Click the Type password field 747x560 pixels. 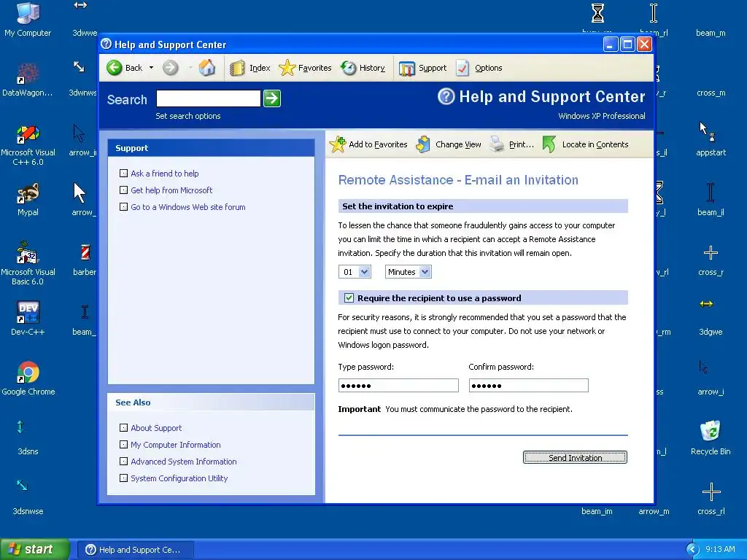click(x=398, y=385)
